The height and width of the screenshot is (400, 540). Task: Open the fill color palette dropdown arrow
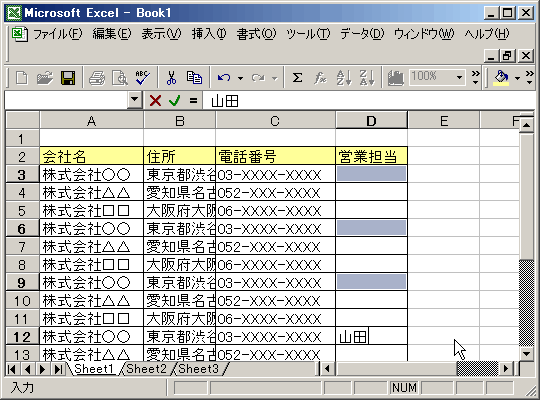[517, 78]
